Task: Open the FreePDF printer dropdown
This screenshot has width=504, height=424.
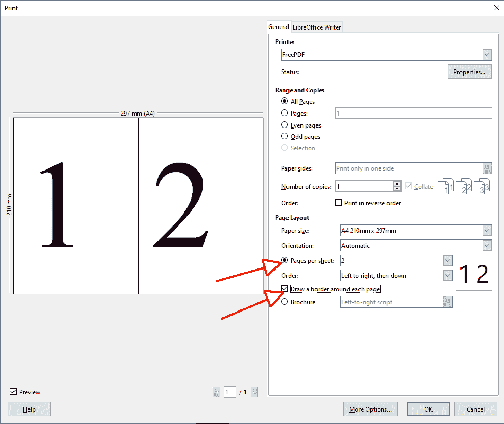Action: (486, 54)
